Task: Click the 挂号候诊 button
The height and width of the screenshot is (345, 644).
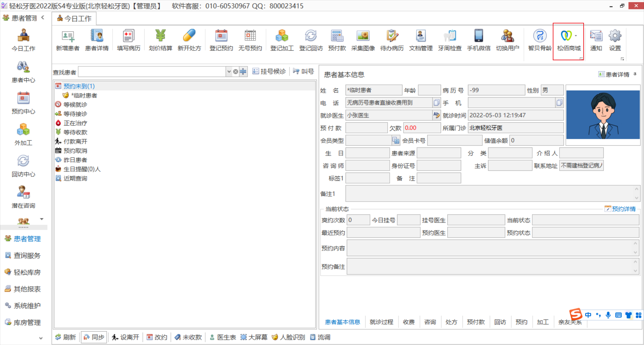Action: coord(269,71)
